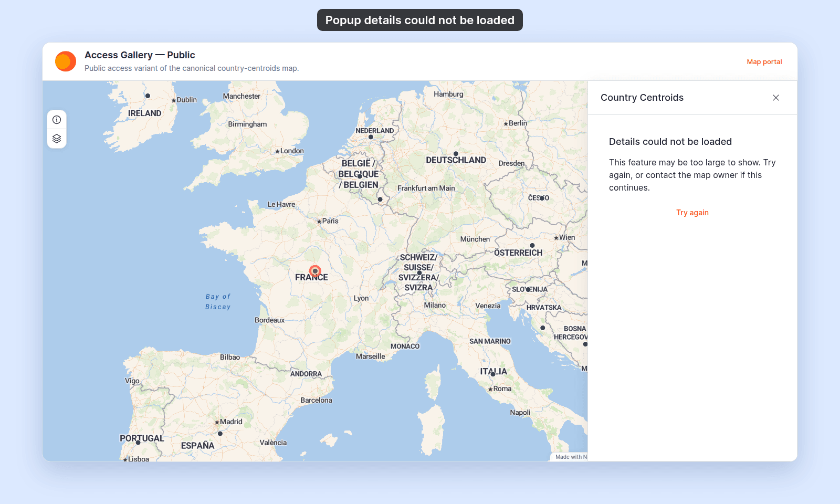The image size is (840, 504).
Task: Click the Barcelona label on the map
Action: click(x=316, y=401)
